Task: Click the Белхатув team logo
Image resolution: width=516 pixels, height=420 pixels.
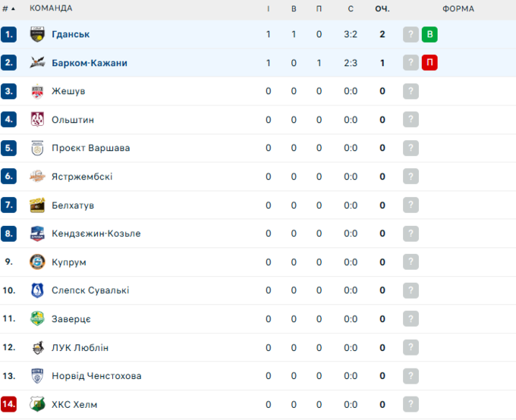Action: pyautogui.click(x=37, y=205)
